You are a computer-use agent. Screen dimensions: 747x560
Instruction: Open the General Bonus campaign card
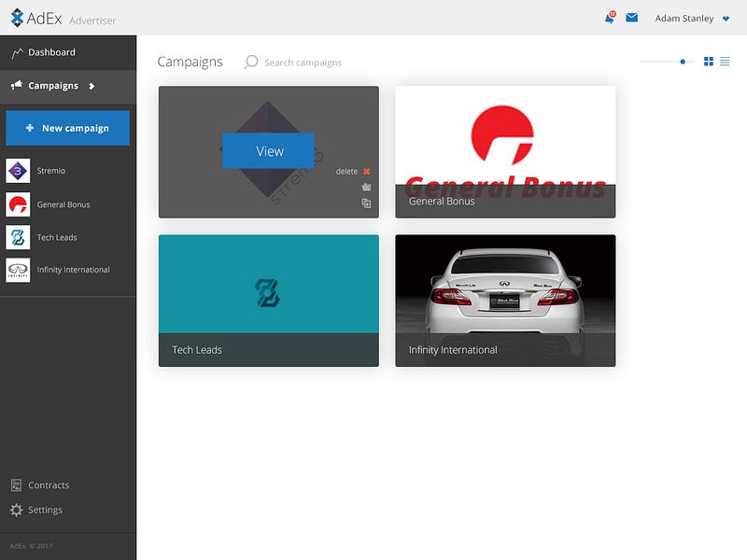(505, 152)
